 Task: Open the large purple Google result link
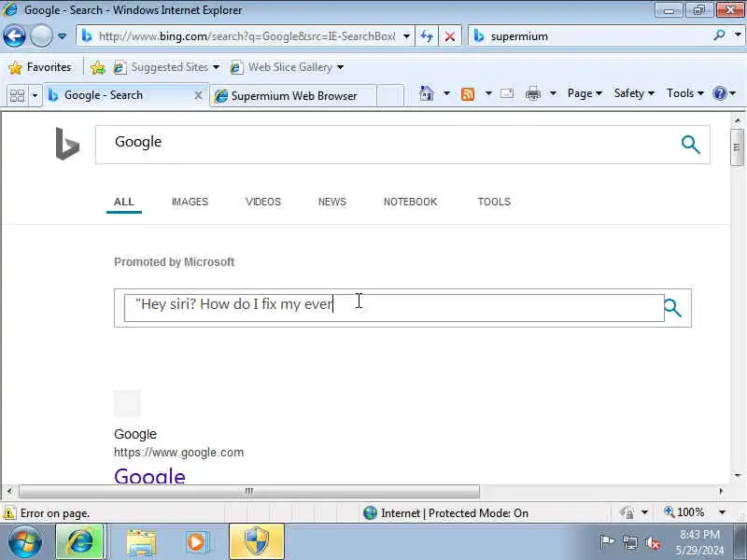[x=149, y=475]
